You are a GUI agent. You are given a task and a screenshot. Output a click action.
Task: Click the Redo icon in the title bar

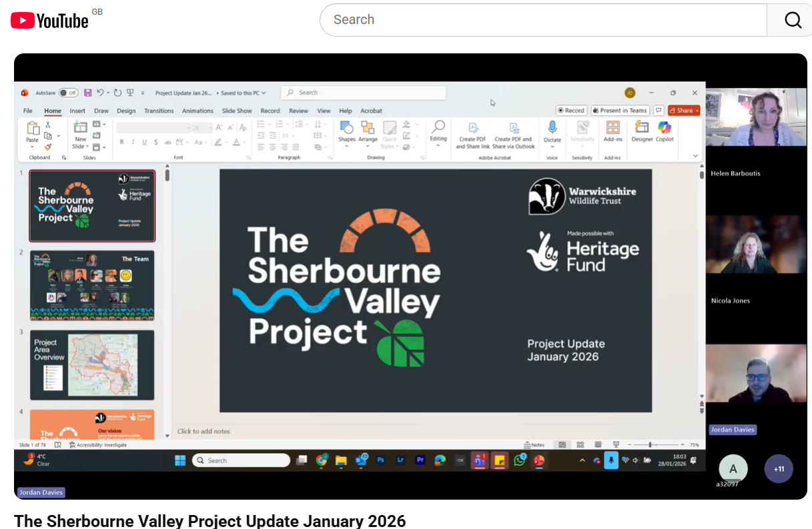117,93
